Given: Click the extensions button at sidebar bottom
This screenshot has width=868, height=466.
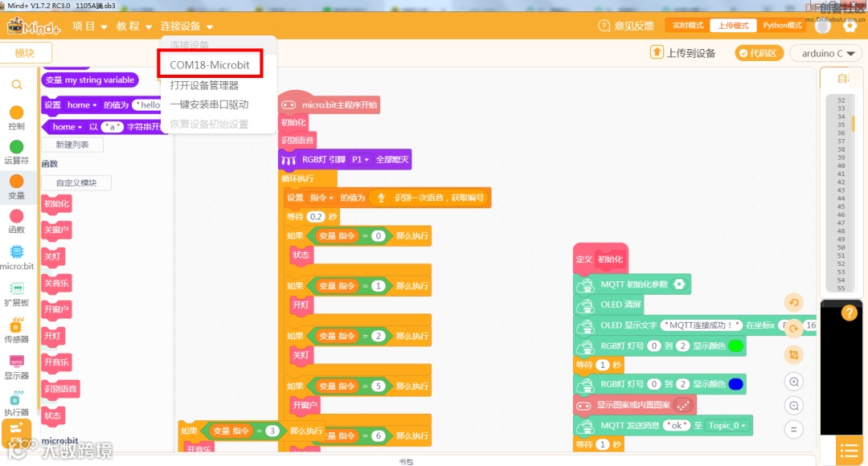Looking at the screenshot, I should (x=17, y=433).
